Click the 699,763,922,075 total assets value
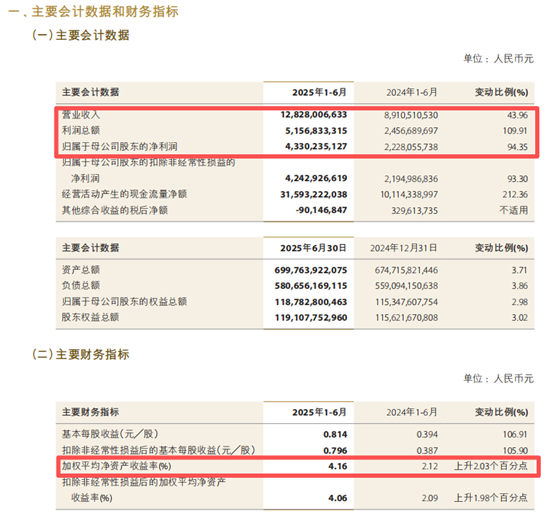The image size is (550, 516). pos(311,270)
